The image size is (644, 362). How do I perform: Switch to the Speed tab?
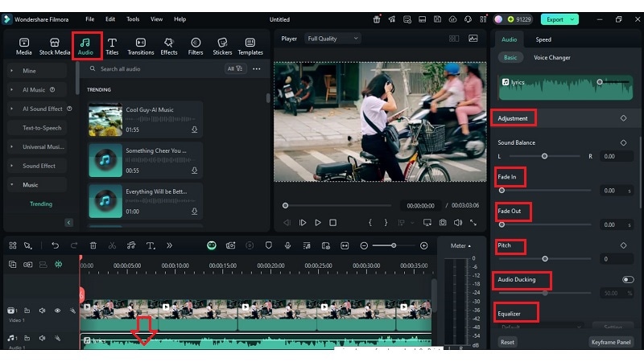543,39
